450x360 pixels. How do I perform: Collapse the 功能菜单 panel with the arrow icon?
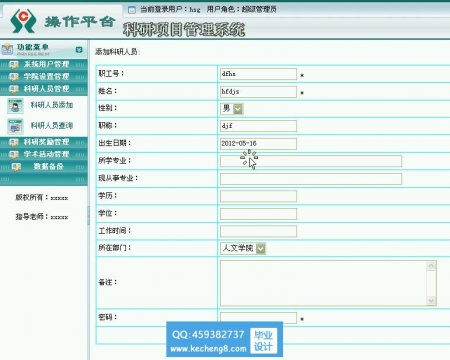point(79,50)
